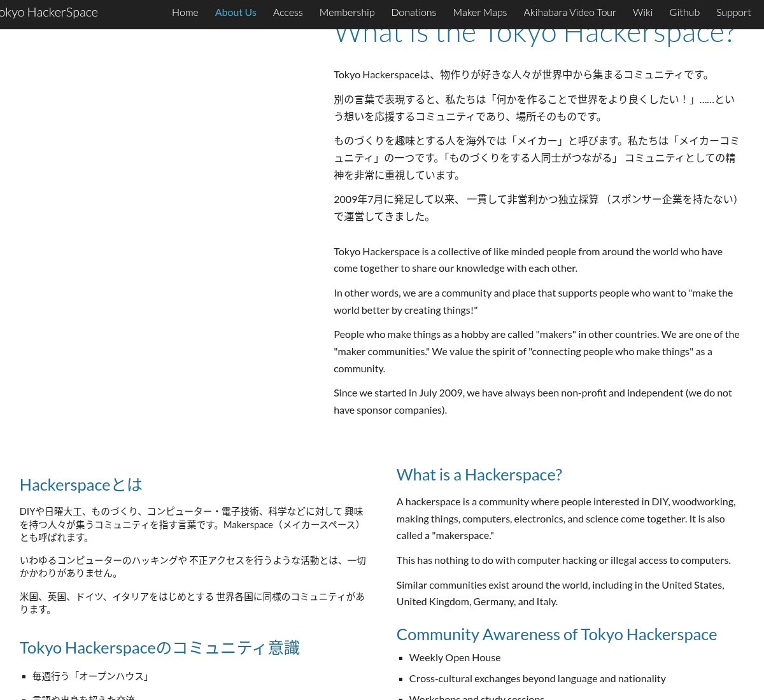The height and width of the screenshot is (700, 764).
Task: Click paragraph starting 'A hackerspace is a community'
Action: coord(566,519)
